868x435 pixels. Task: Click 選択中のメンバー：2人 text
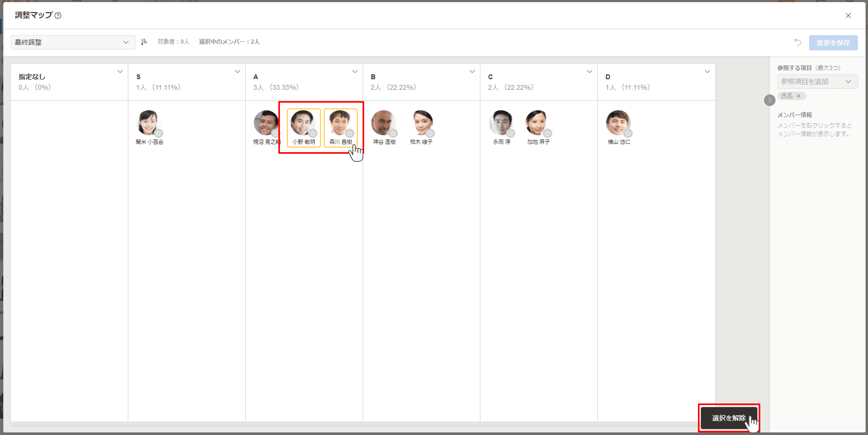229,42
